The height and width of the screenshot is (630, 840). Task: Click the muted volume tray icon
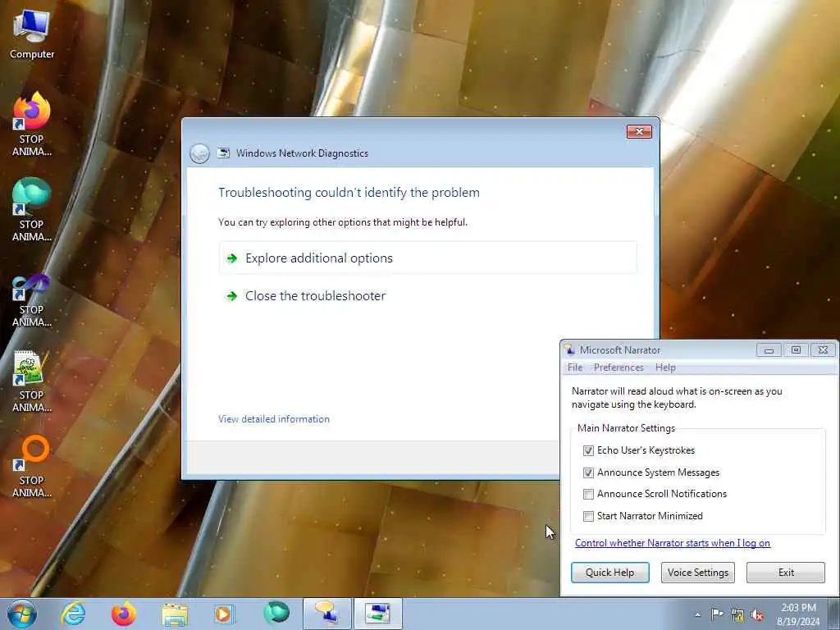click(x=757, y=615)
